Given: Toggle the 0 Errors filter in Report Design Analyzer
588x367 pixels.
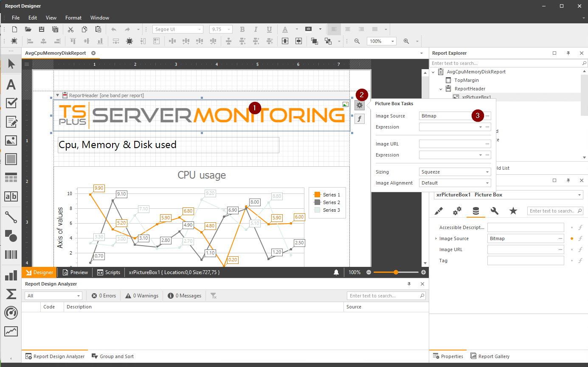Looking at the screenshot, I should tap(103, 295).
